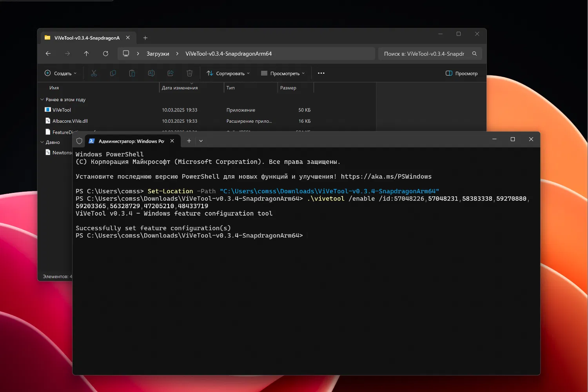Screen dimensions: 588x392
Task: Collapse the 'Ранее в этом году' group
Action: tap(42, 100)
